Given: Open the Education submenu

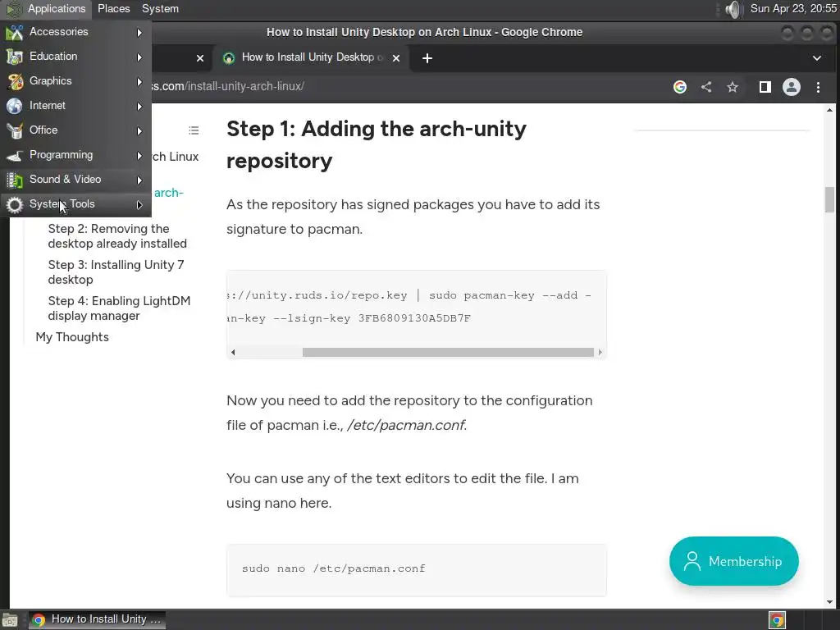Looking at the screenshot, I should [x=75, y=57].
